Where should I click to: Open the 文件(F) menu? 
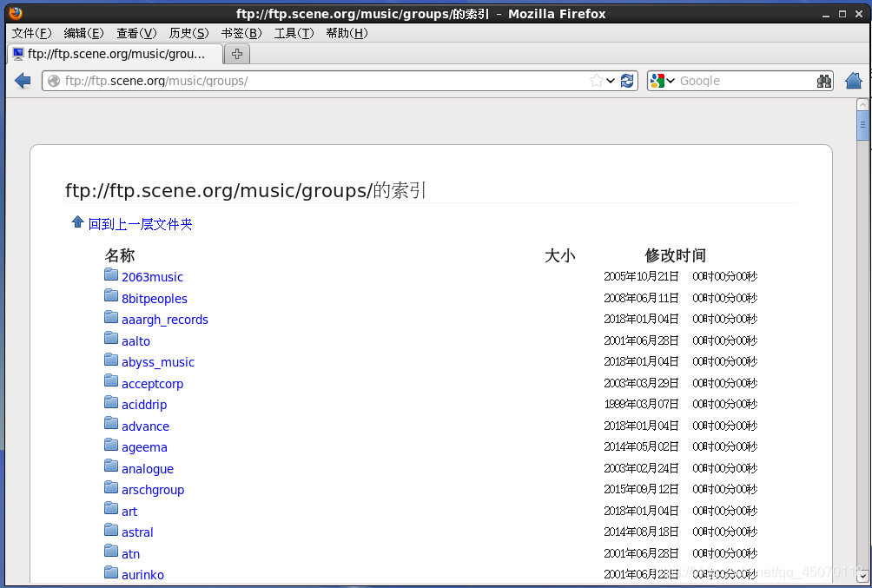(31, 33)
